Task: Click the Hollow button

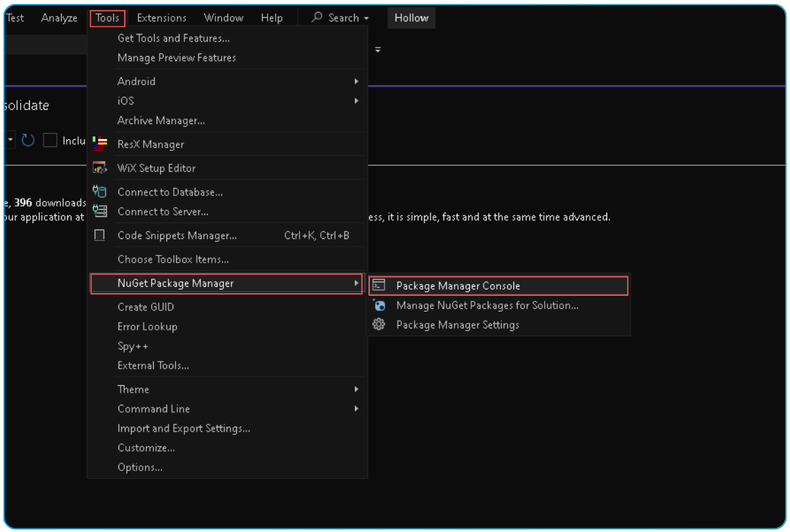Action: click(411, 17)
